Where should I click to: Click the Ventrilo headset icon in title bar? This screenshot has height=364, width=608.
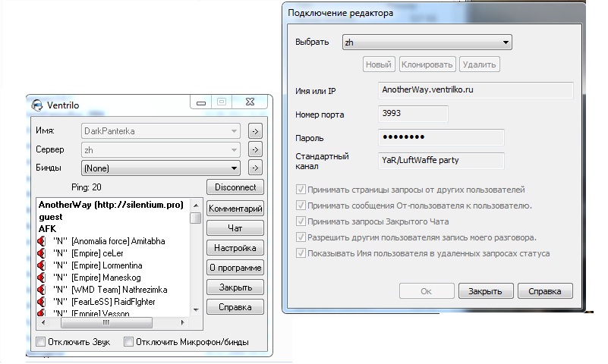[37, 105]
